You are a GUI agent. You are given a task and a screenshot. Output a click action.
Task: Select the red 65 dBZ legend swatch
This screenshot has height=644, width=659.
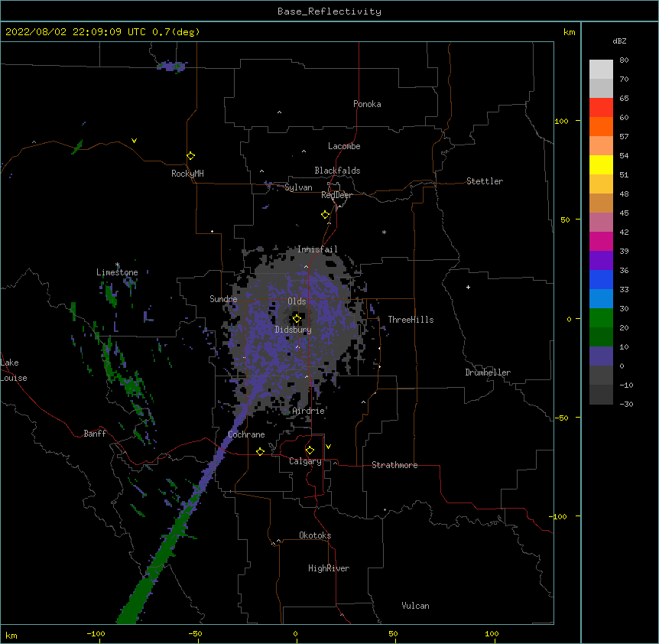pyautogui.click(x=601, y=107)
